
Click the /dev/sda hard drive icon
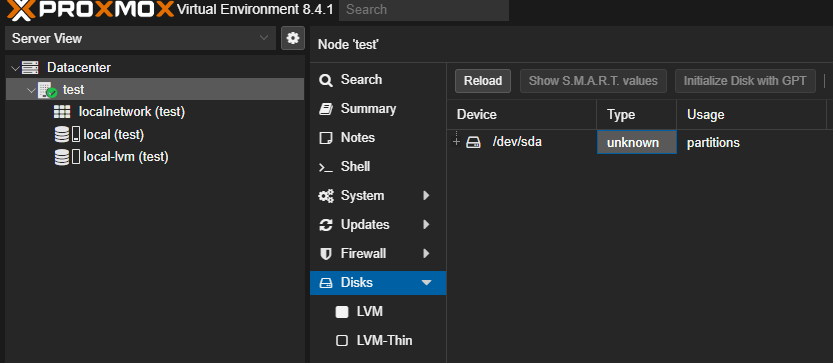[473, 142]
